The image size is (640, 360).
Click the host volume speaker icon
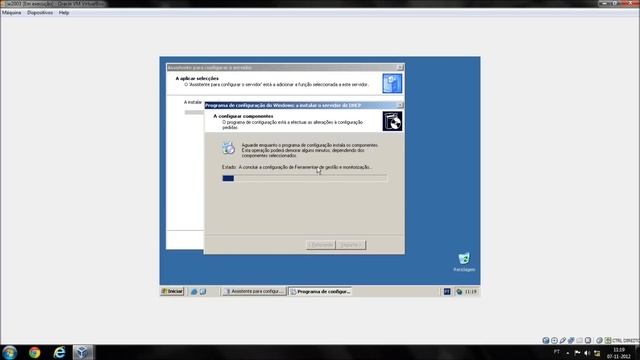tap(587, 353)
